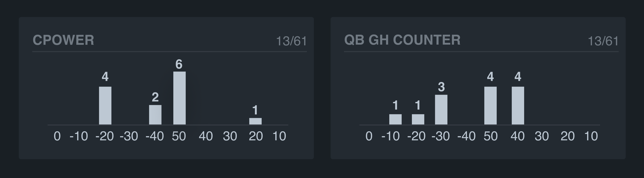The width and height of the screenshot is (644, 178).
Task: Click the 10 axis label in CPOWER chart
Action: pos(279,136)
